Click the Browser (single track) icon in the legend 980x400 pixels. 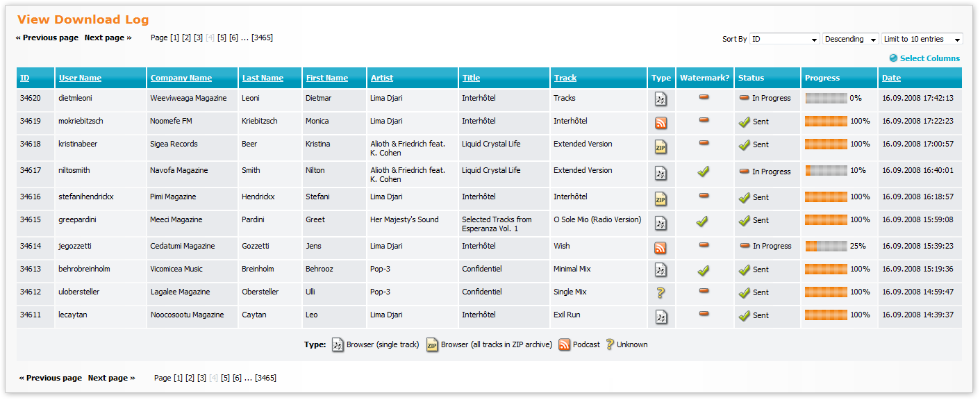[x=338, y=344]
